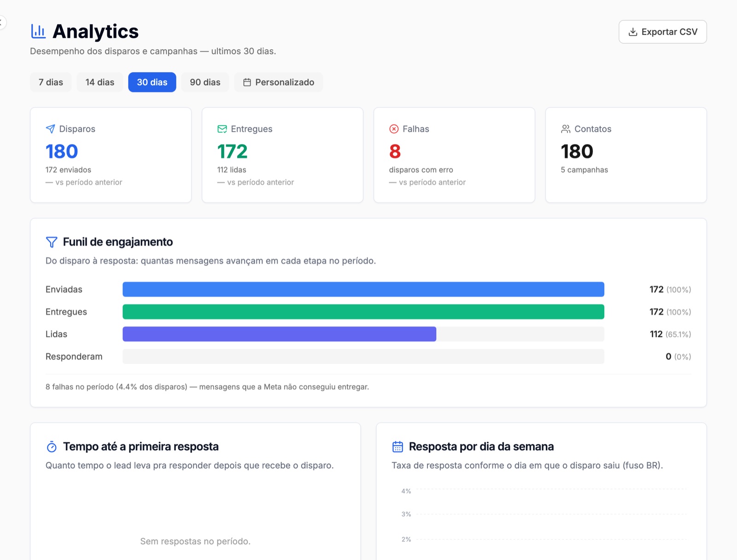
Task: Click the funnel icon of Funil de engajamento
Action: pyautogui.click(x=52, y=242)
